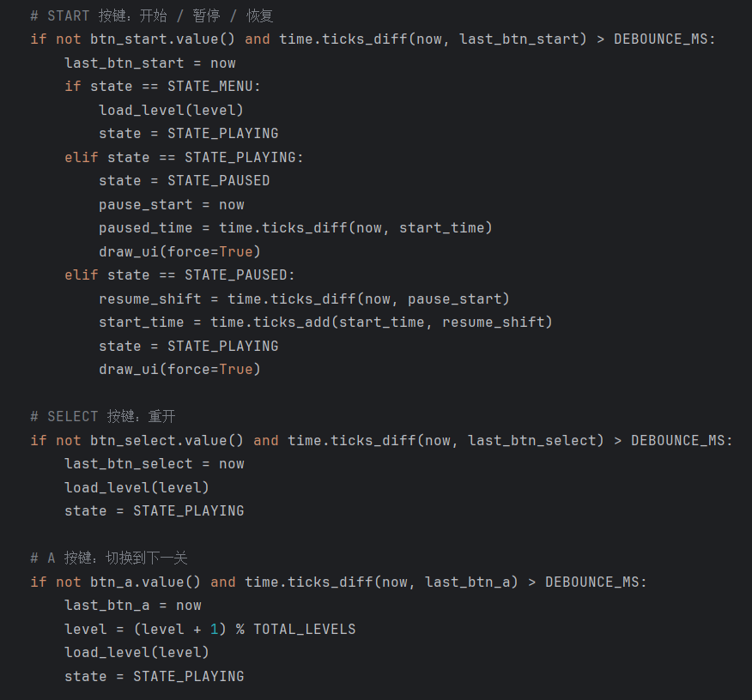Screen dimensions: 752x700
Task: Click the 'pause_start = now' assignment line
Action: [x=171, y=204]
